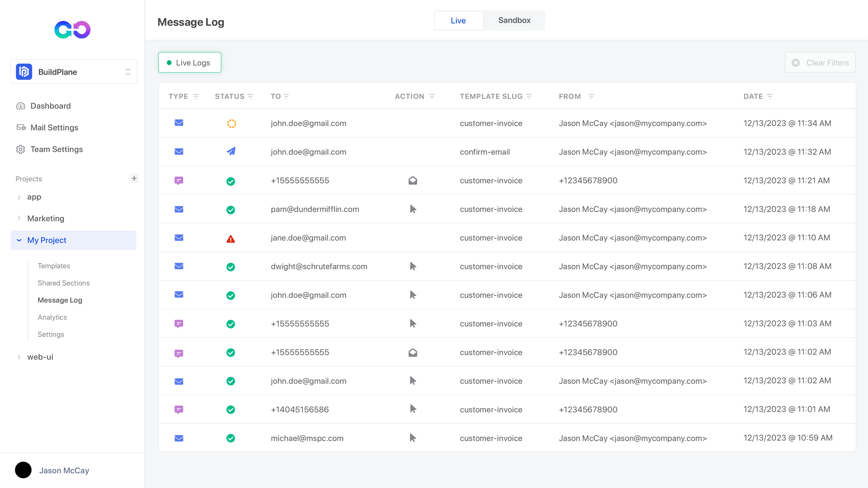Click the Clear Filters button
Image resolution: width=868 pixels, height=488 pixels.
820,63
